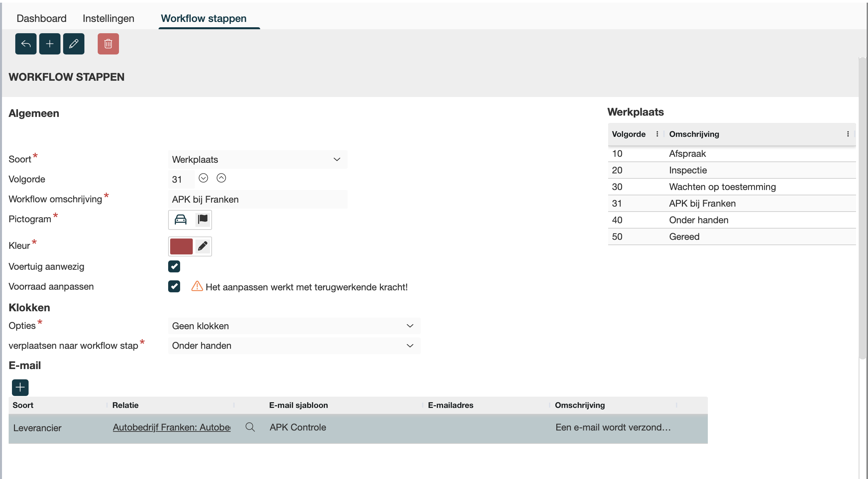Open color editor pencil next to Kleur
This screenshot has height=479, width=868.
point(202,246)
